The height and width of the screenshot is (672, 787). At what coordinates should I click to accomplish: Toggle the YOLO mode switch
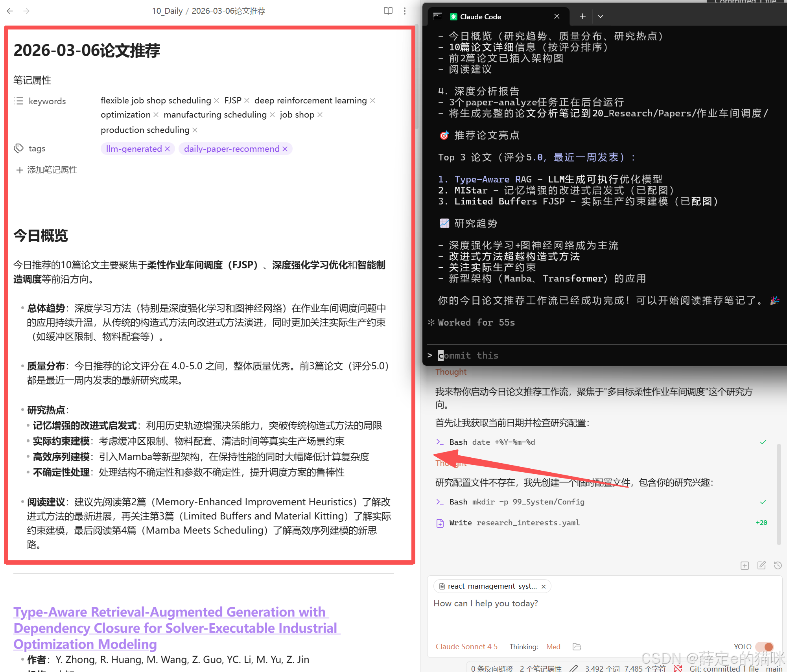766,646
